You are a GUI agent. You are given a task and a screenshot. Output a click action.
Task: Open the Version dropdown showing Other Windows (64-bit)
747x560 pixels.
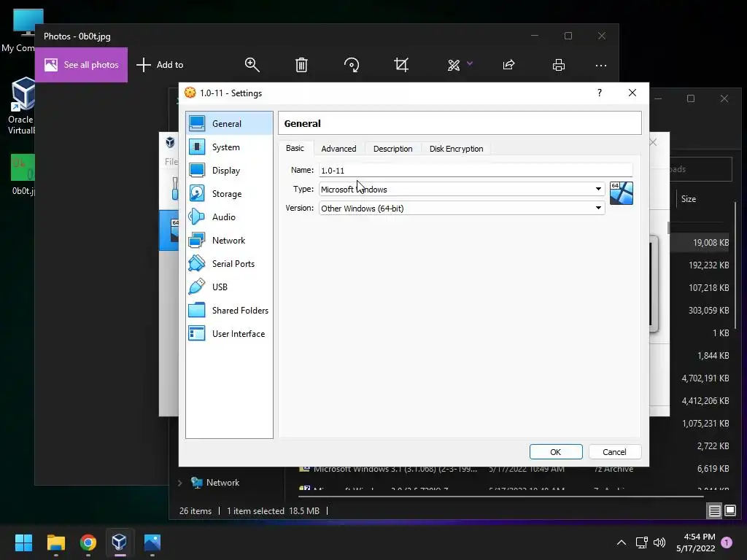(462, 208)
